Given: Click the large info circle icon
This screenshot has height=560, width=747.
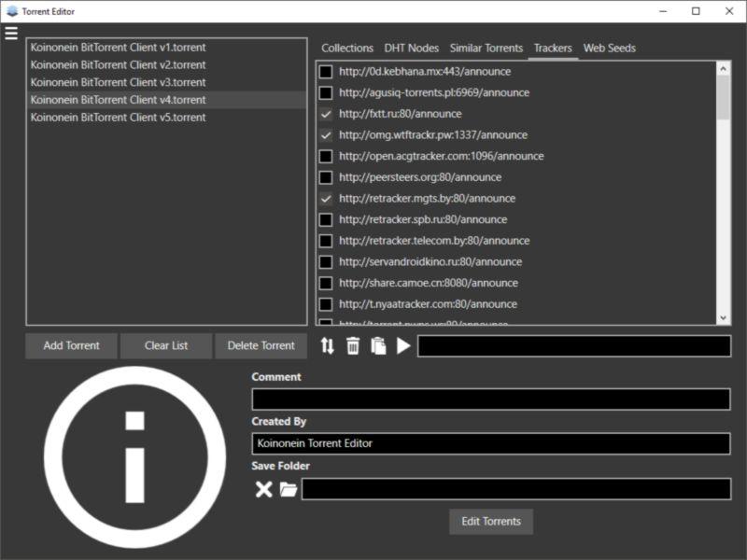Looking at the screenshot, I should pos(134,456).
